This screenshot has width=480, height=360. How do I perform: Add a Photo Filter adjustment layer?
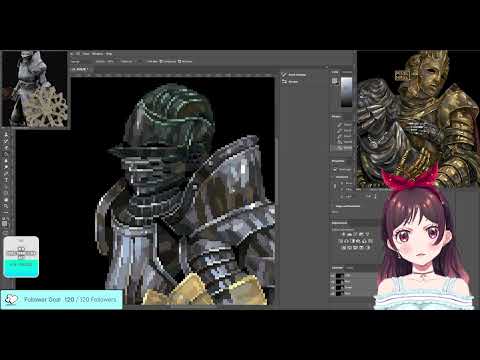coord(358,241)
